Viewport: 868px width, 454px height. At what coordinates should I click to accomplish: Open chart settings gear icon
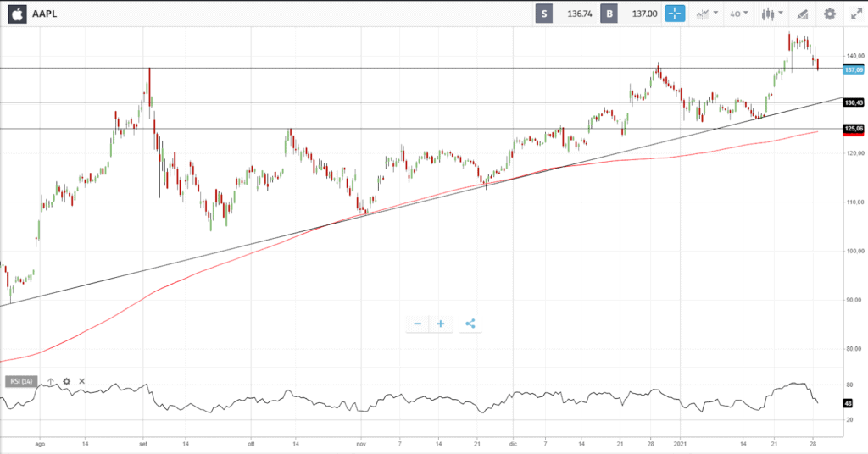829,14
